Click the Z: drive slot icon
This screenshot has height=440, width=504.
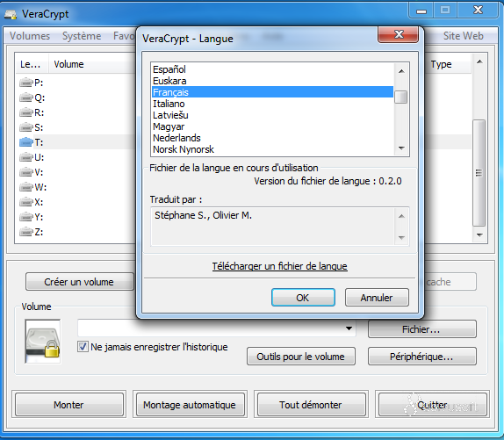[x=26, y=231]
